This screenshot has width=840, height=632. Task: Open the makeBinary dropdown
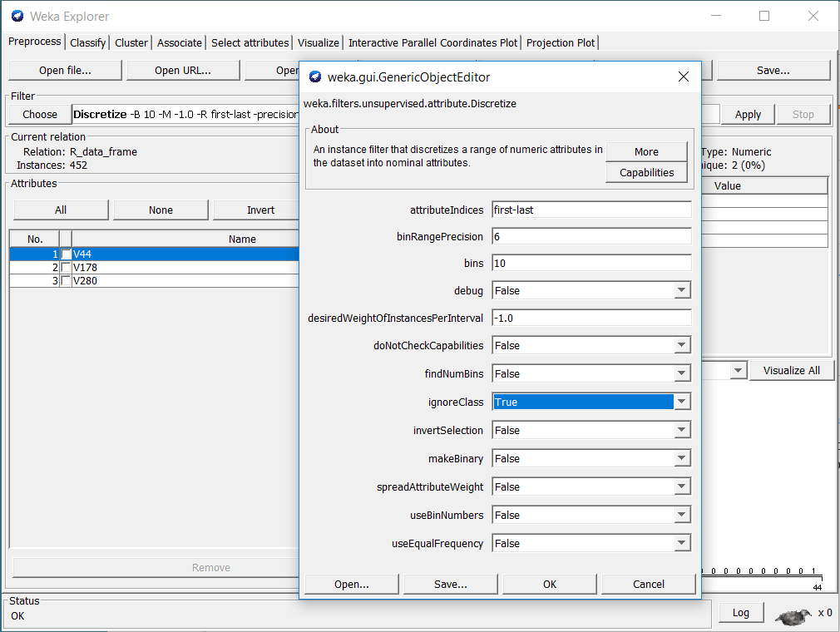[681, 458]
